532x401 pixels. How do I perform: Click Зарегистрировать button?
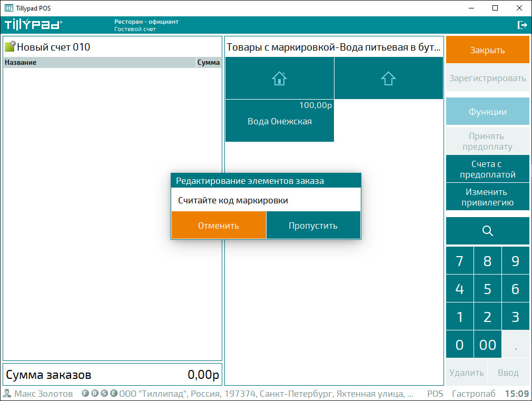pyautogui.click(x=488, y=78)
